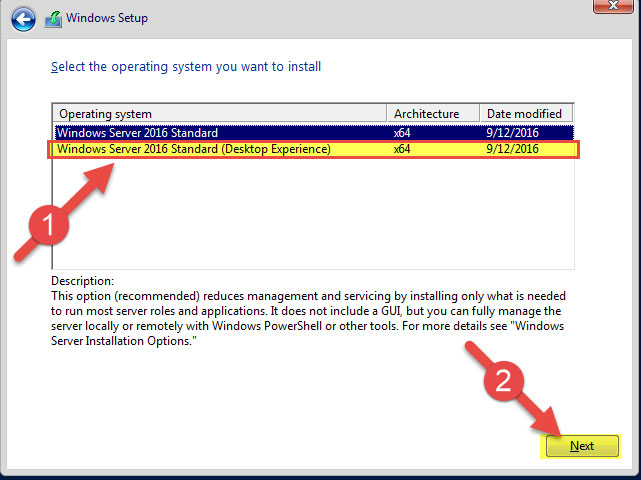
Task: Click the 'Select the operating system' heading
Action: coord(186,67)
